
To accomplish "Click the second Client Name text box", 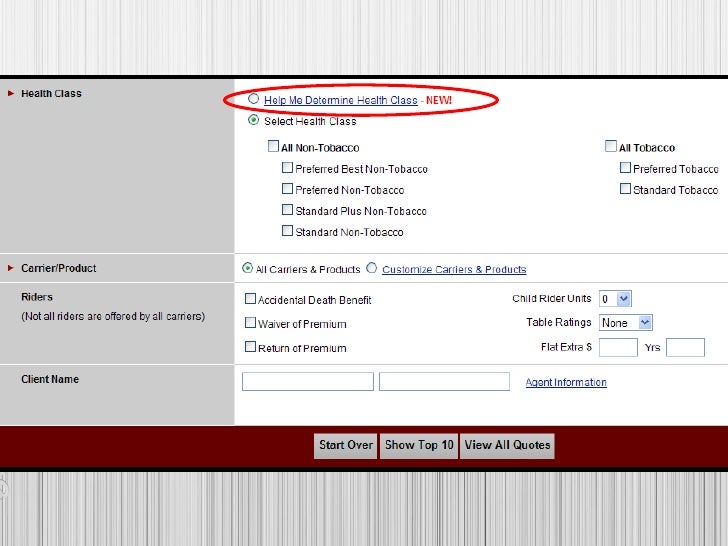I will click(x=444, y=382).
